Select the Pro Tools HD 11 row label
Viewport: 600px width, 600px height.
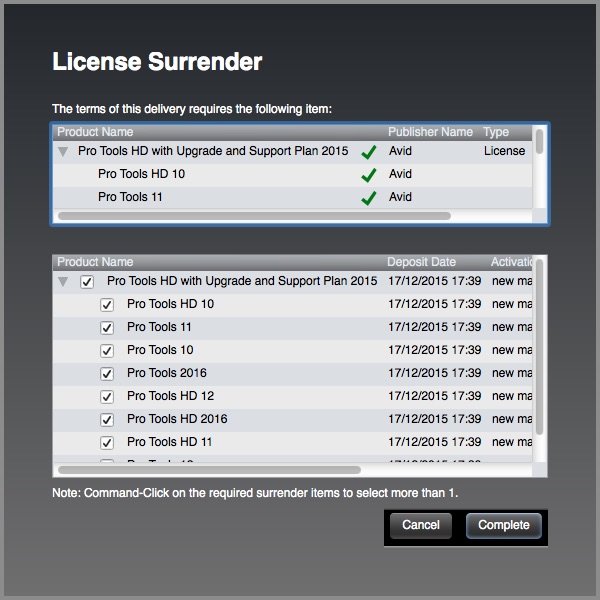click(170, 442)
